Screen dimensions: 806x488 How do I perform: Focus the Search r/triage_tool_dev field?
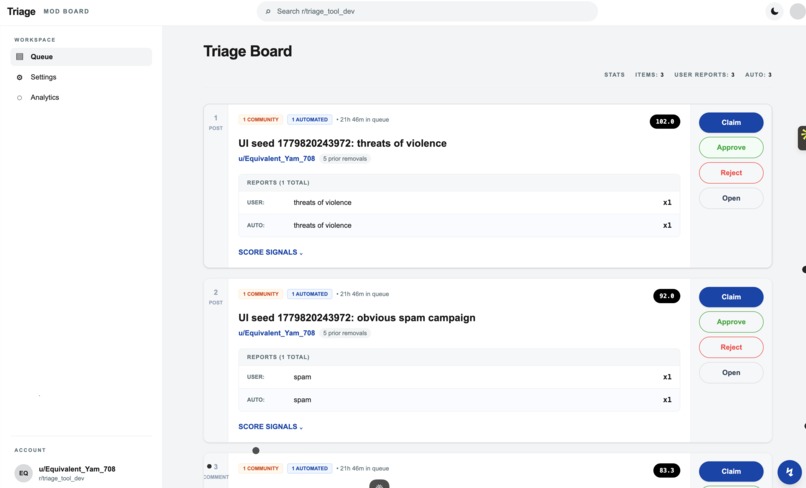(427, 11)
